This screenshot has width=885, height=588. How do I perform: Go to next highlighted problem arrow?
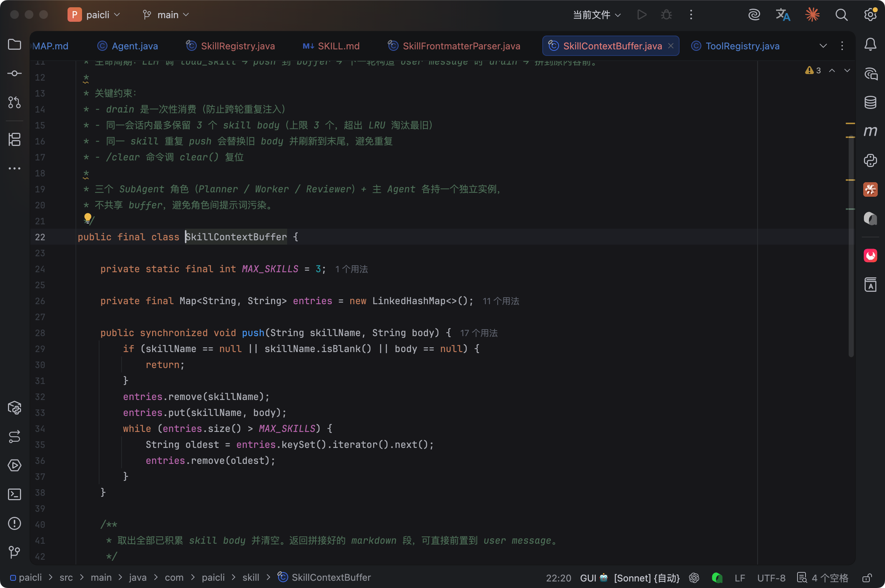coord(847,70)
